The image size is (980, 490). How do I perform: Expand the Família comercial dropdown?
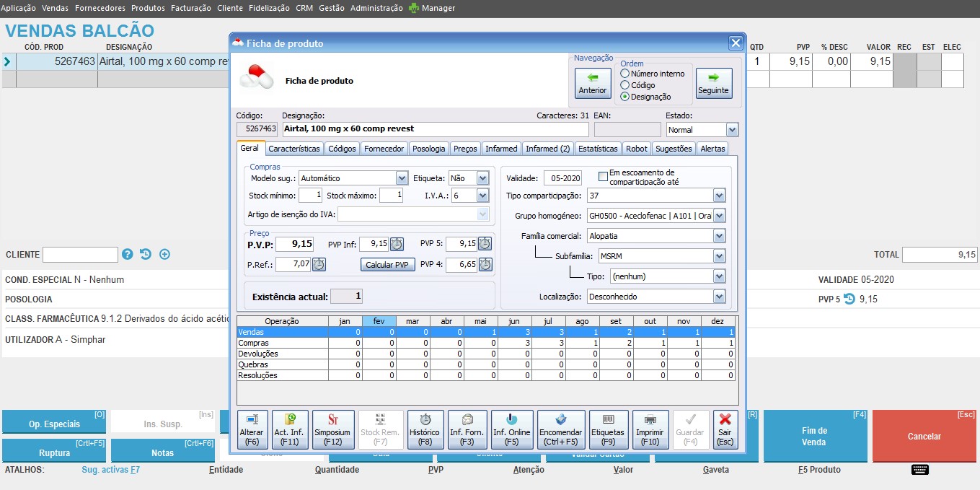(x=719, y=236)
